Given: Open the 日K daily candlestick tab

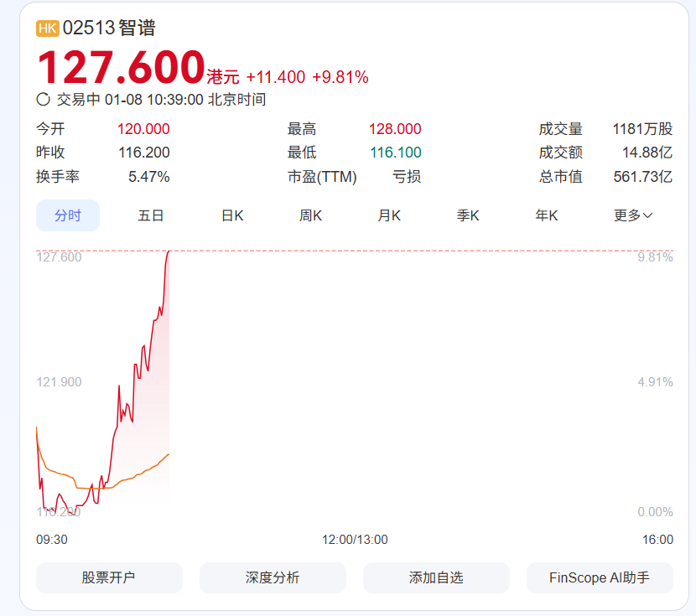Looking at the screenshot, I should 232,215.
